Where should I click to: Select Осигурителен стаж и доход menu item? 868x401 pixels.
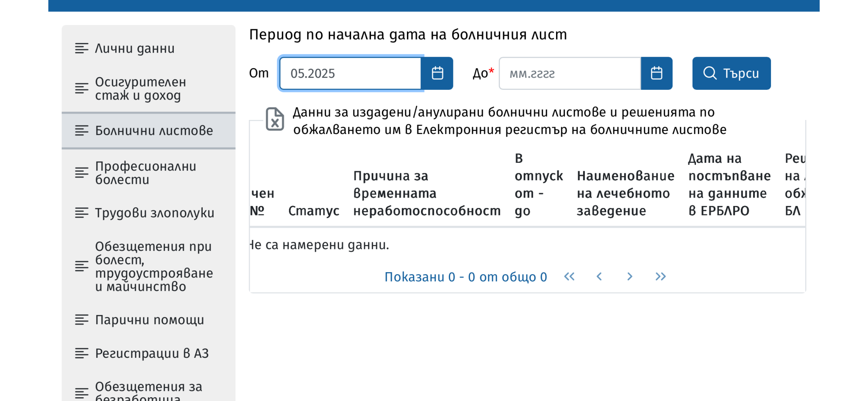[140, 89]
